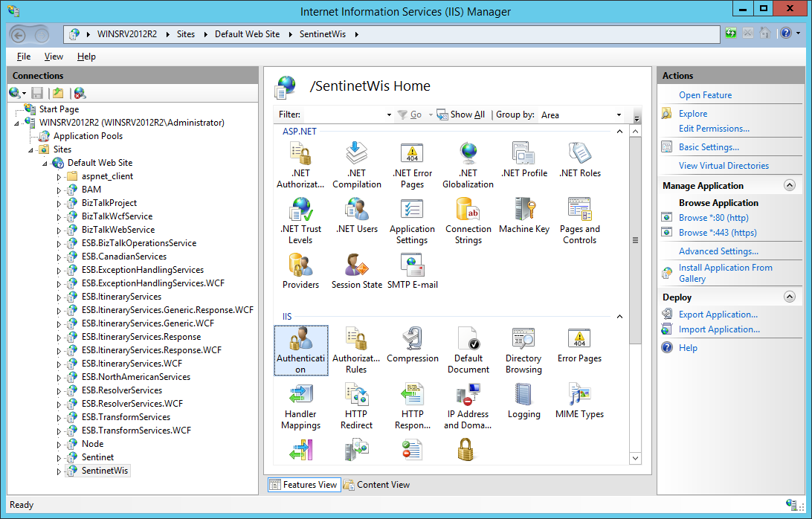Open HTTP Response Headers feature

pos(412,406)
